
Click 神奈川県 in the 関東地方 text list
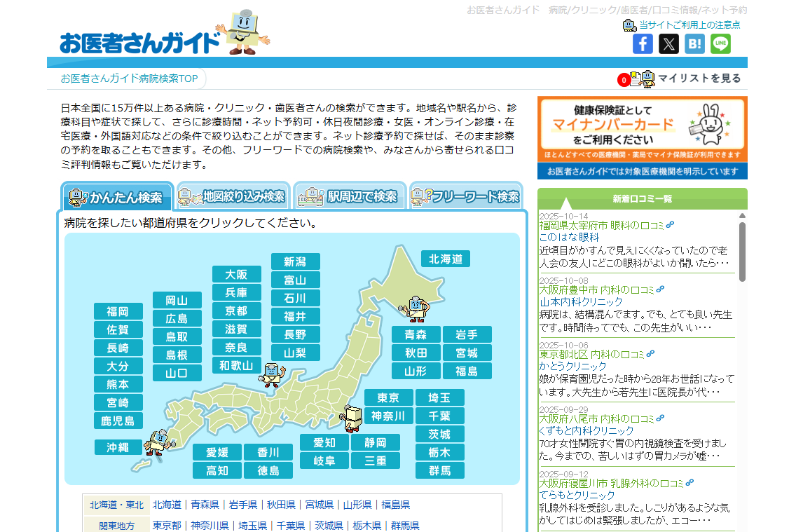pyautogui.click(x=210, y=526)
